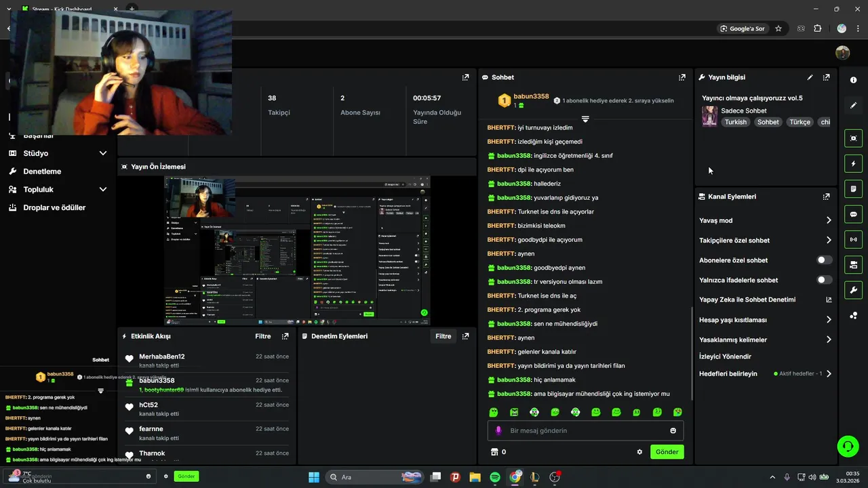Click the taskbar Ara search box
This screenshot has width=868, height=488.
[x=373, y=477]
